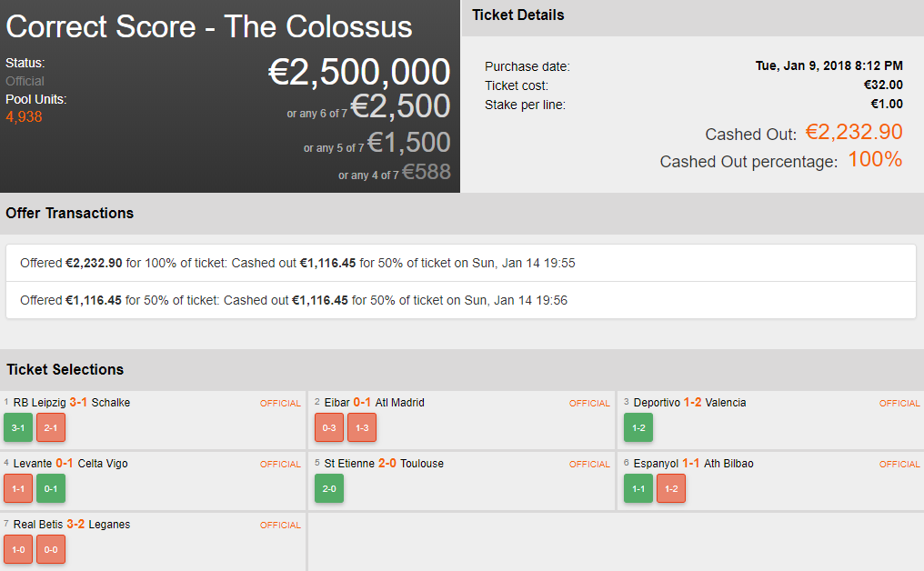Click the red 1-1 chip under Levante

point(18,488)
